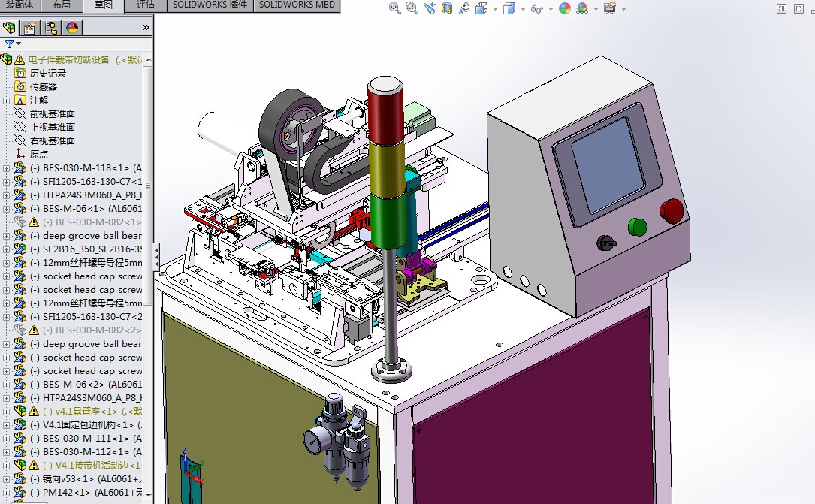This screenshot has width=815, height=504.
Task: Open the SOLIDWORKS 插件 tab
Action: point(210,5)
